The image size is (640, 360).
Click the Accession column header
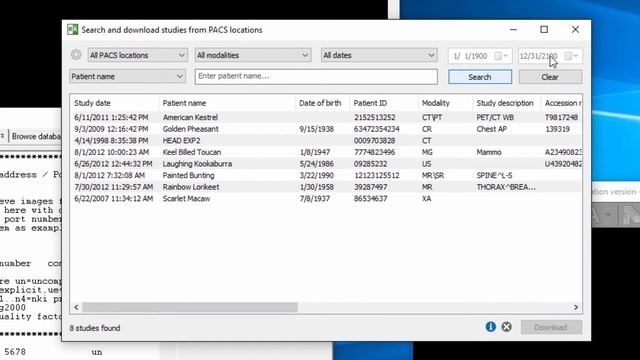[x=562, y=103]
